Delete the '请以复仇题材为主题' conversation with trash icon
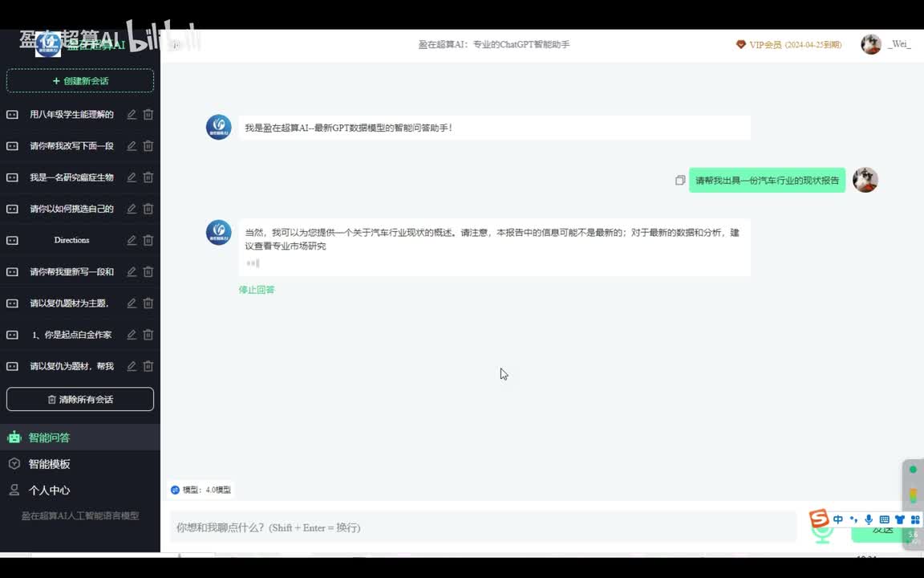924x578 pixels. pos(148,303)
